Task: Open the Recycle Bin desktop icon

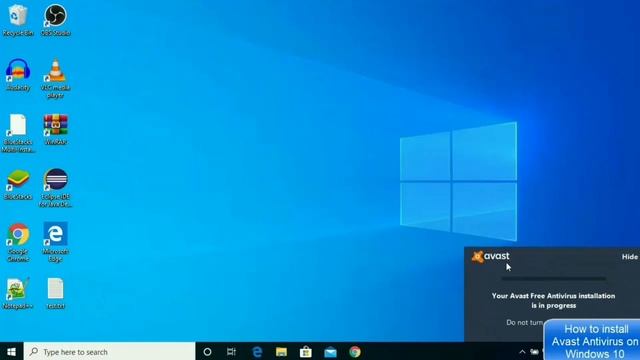Action: [18, 20]
